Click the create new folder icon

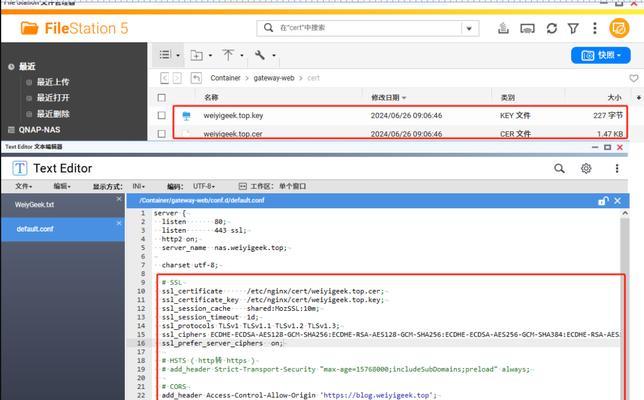[x=196, y=55]
